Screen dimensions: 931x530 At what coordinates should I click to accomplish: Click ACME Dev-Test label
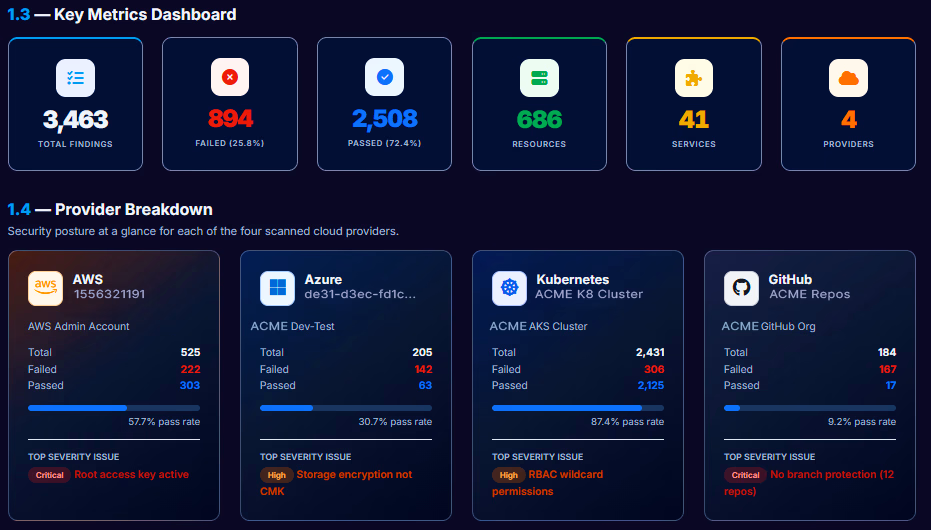(x=292, y=326)
